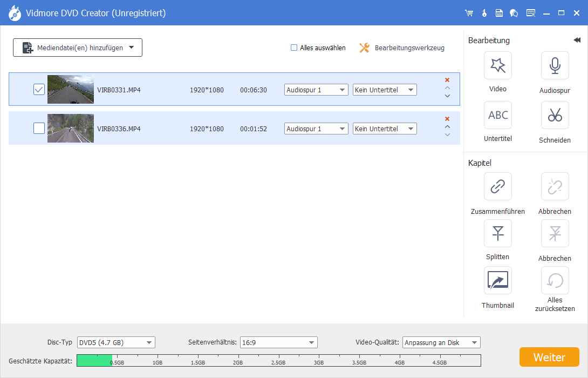Open the Video-Qualität dropdown

coord(441,342)
